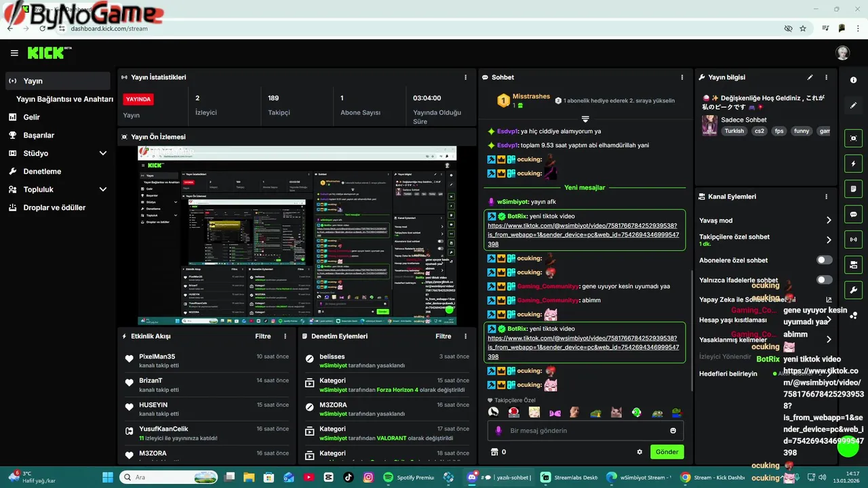
Task: Toggle Abonelere özel sohbet switch
Action: tap(824, 260)
